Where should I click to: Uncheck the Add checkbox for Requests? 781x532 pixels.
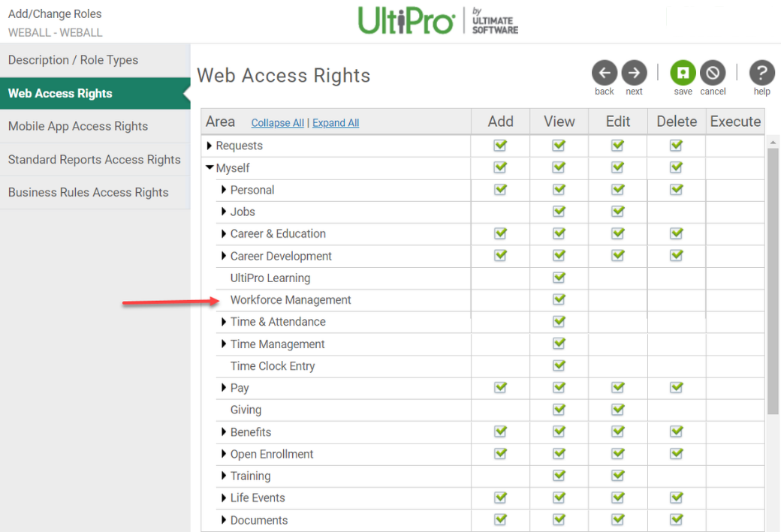[500, 146]
